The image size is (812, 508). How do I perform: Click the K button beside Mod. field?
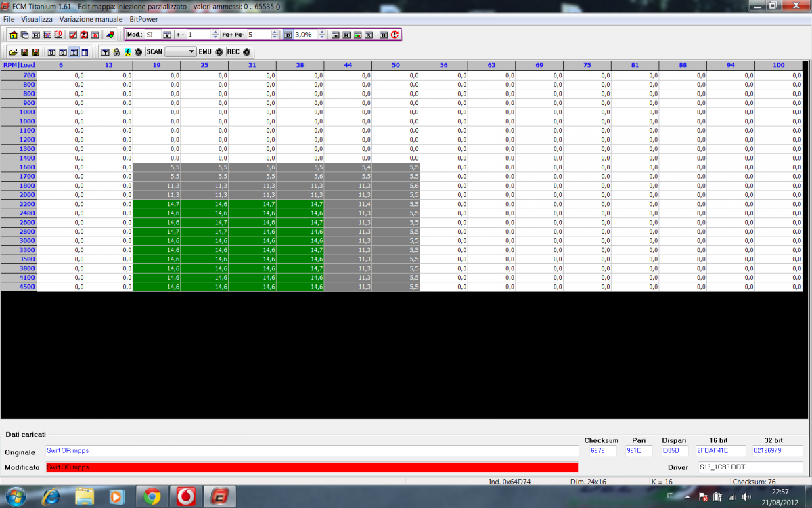(x=167, y=35)
